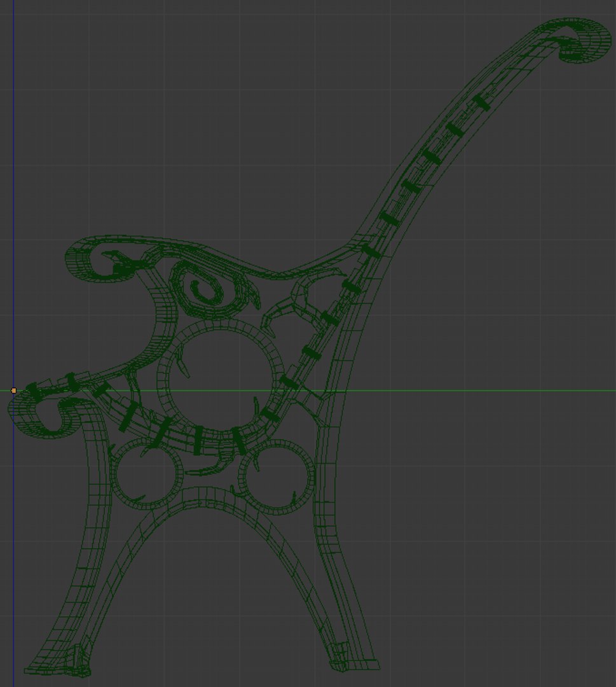
Task: Select the large central ring of the bench wireframe
Action: click(221, 382)
